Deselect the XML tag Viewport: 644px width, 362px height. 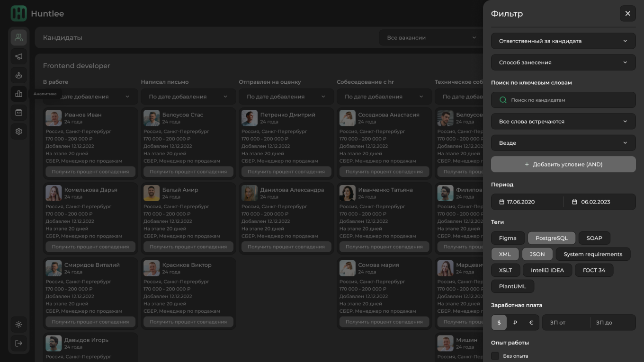pyautogui.click(x=505, y=254)
